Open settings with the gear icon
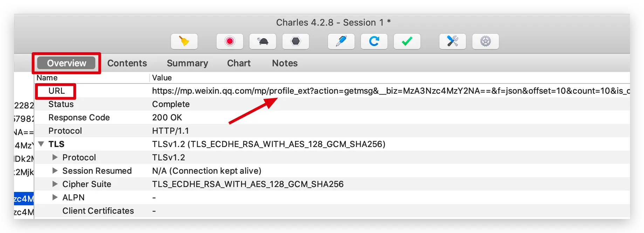This screenshot has width=644, height=233. (x=486, y=41)
